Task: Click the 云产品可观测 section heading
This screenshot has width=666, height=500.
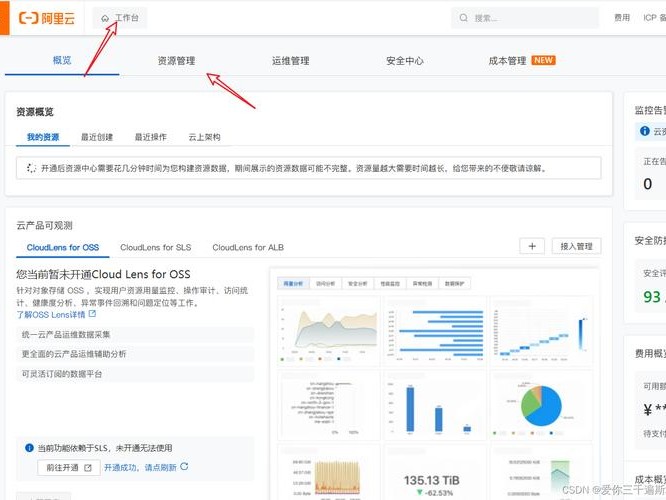Action: [x=44, y=225]
